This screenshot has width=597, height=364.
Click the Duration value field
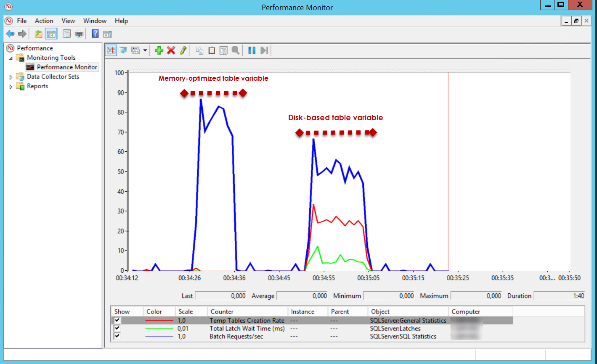coord(560,296)
